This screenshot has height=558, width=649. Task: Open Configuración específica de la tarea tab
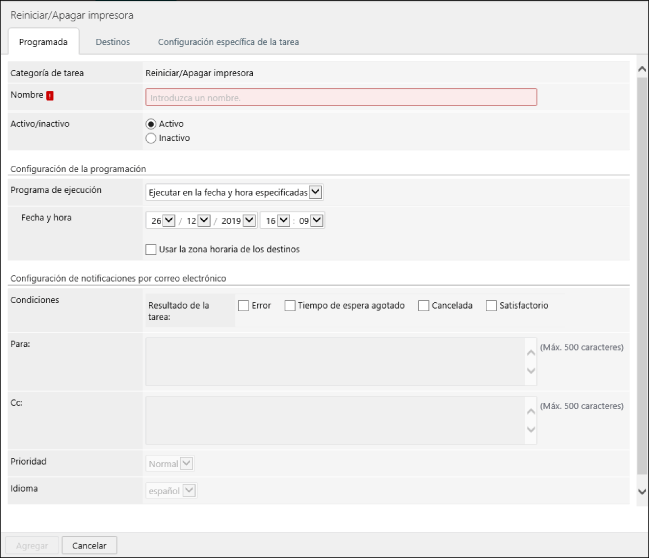pyautogui.click(x=228, y=42)
